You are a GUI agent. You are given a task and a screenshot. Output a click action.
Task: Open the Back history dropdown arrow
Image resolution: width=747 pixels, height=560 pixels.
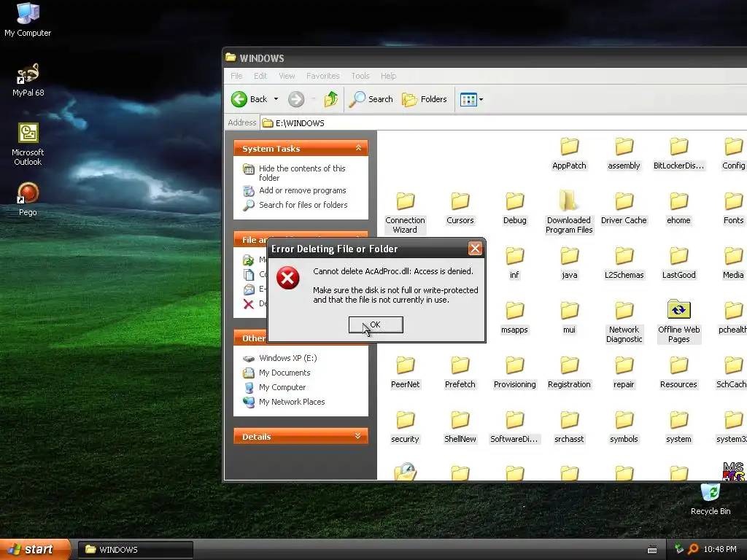276,99
